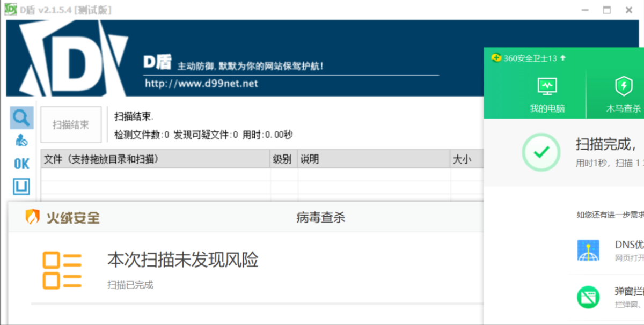
Task: Click the 360安全卫士13 title text
Action: (x=530, y=58)
